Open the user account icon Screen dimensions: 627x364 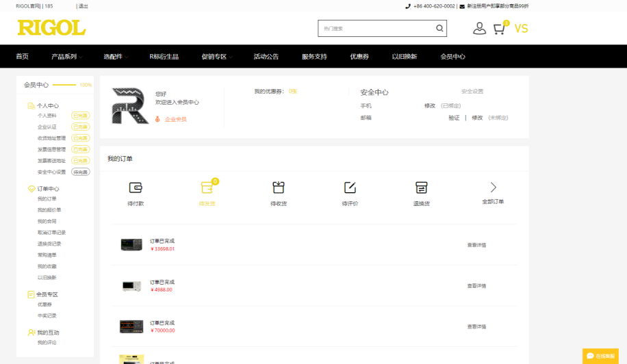[479, 29]
